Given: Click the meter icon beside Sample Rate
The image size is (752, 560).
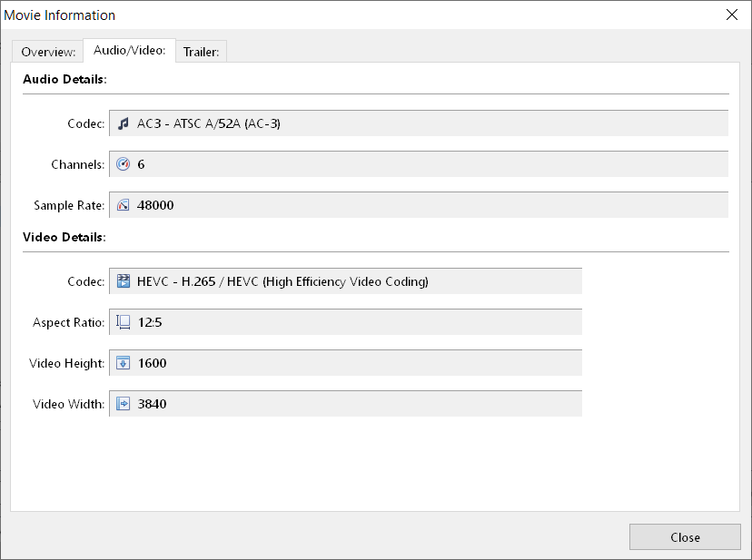Looking at the screenshot, I should click(123, 204).
